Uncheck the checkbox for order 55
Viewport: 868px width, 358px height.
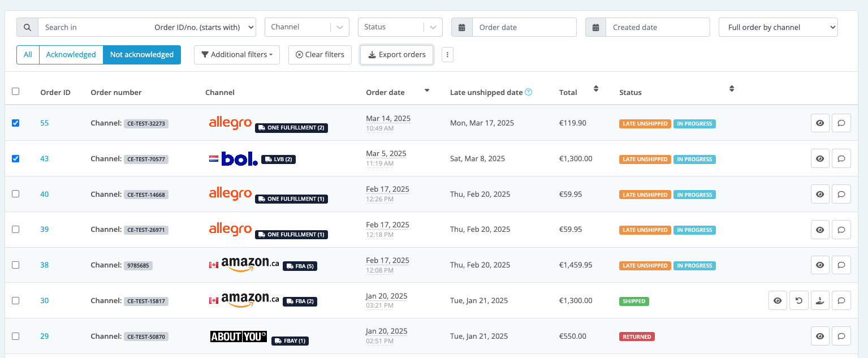pyautogui.click(x=15, y=123)
